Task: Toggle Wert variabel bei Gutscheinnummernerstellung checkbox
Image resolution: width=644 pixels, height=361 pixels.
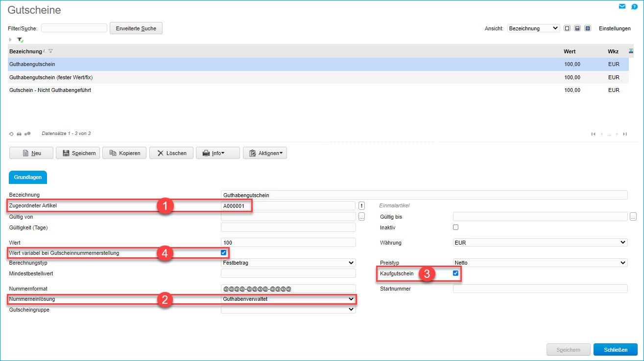Action: click(224, 253)
